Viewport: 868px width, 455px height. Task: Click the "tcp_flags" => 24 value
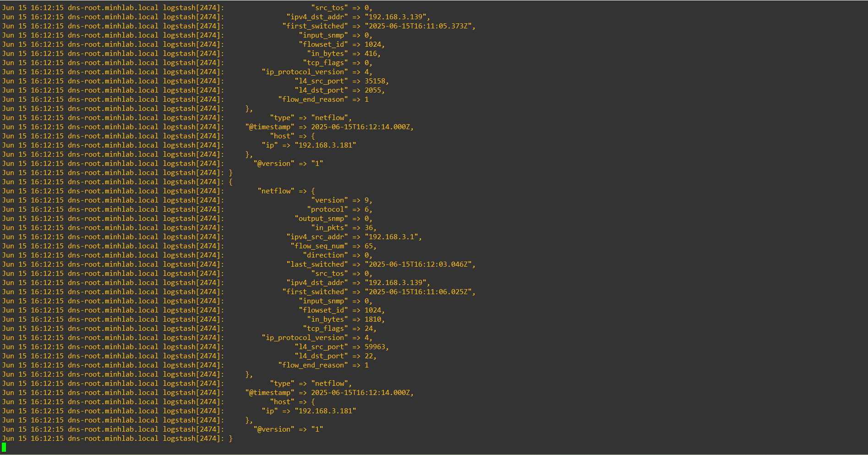(369, 329)
